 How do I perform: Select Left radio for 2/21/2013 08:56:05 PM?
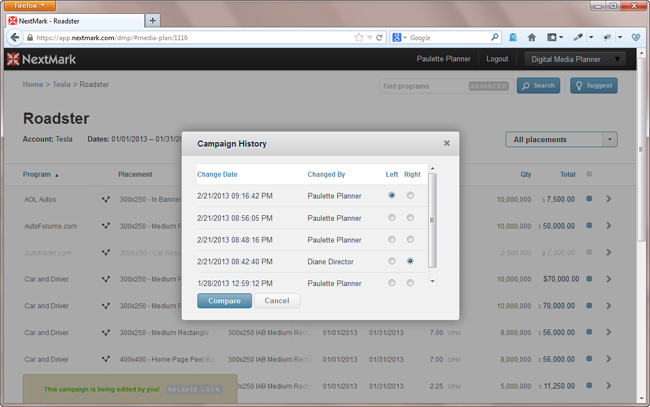pyautogui.click(x=391, y=218)
